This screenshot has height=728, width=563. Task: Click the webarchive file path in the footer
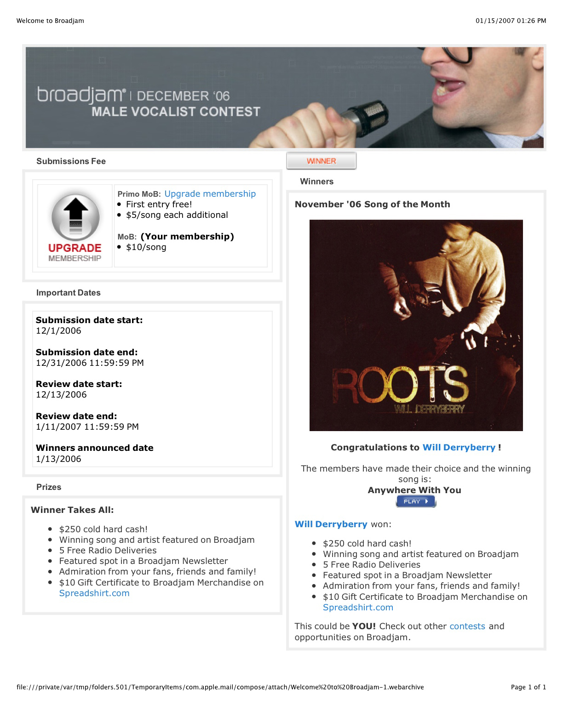coord(220,688)
